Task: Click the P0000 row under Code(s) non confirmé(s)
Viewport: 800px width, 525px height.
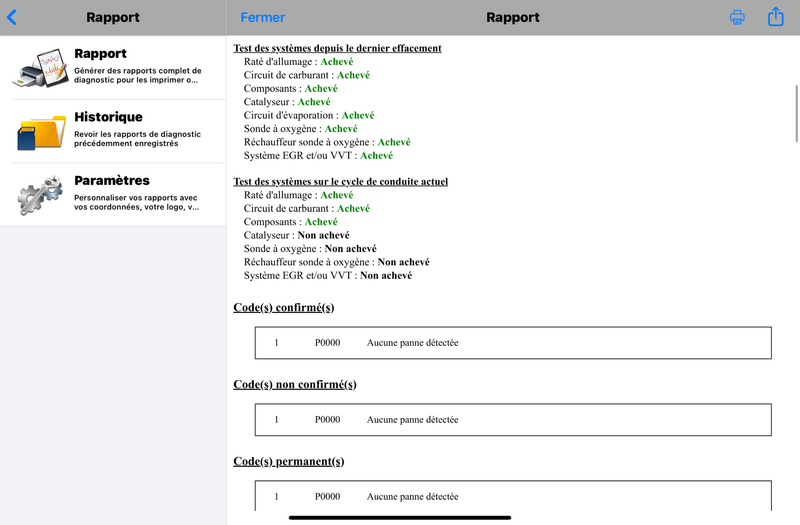Action: pos(513,419)
